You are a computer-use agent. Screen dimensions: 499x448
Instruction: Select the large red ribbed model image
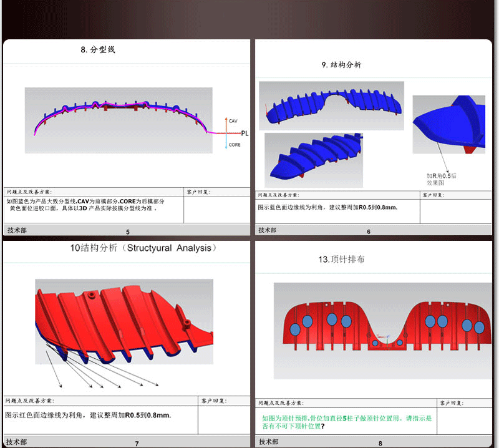(x=124, y=321)
